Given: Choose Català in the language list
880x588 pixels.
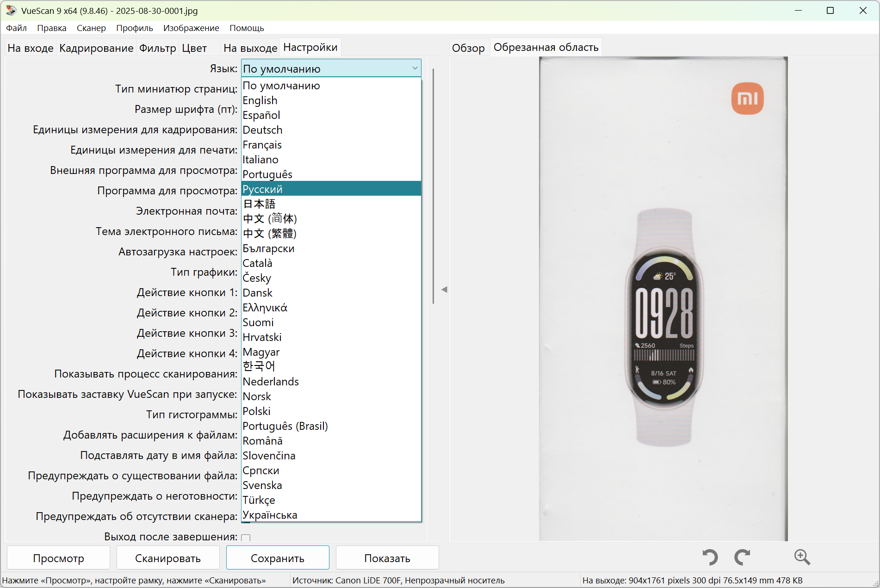Looking at the screenshot, I should [x=331, y=263].
